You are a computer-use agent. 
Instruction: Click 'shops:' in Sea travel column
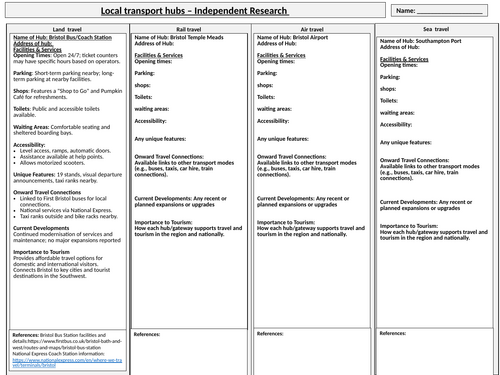coord(388,89)
